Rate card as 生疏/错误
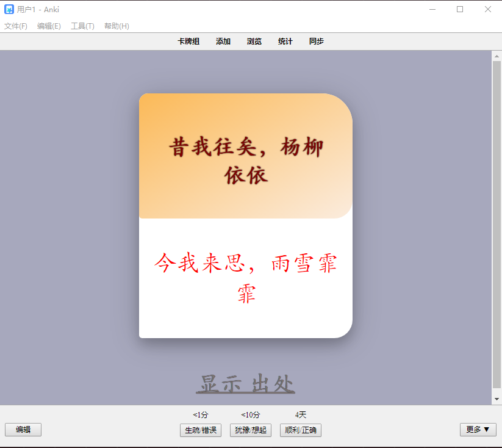502x448 pixels. (x=201, y=430)
